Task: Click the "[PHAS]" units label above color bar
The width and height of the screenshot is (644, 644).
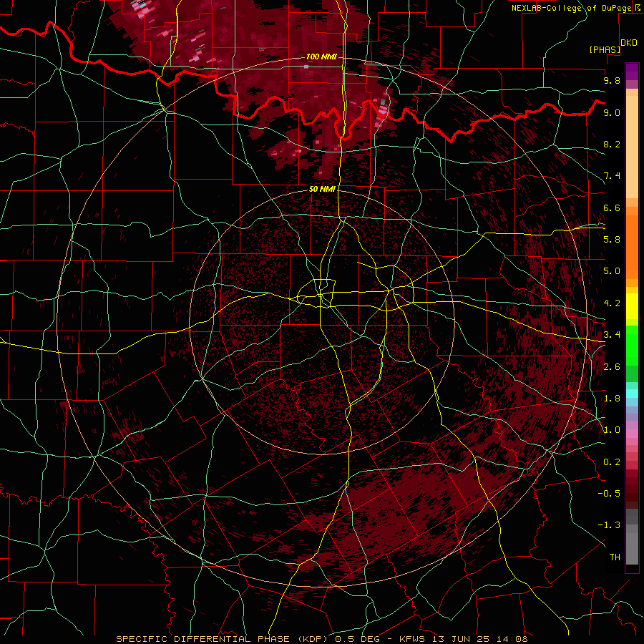Action: [x=605, y=49]
